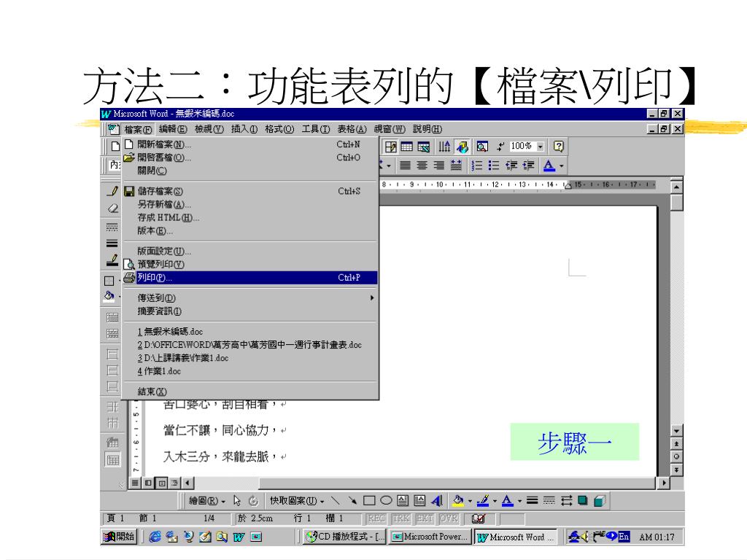Justify text with the align-both icon

click(x=404, y=166)
